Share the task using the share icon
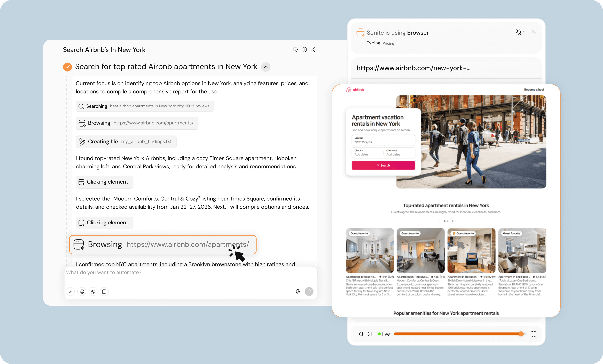The width and height of the screenshot is (603, 364). (x=313, y=49)
